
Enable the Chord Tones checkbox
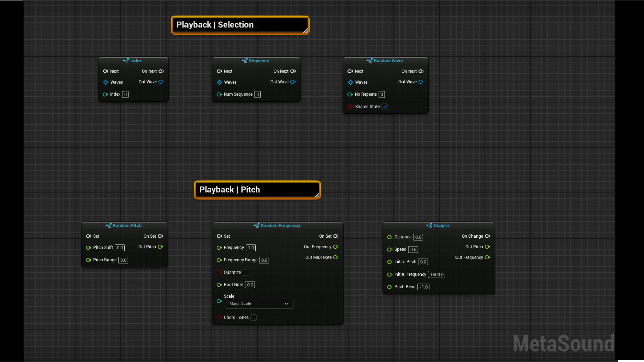(254, 318)
